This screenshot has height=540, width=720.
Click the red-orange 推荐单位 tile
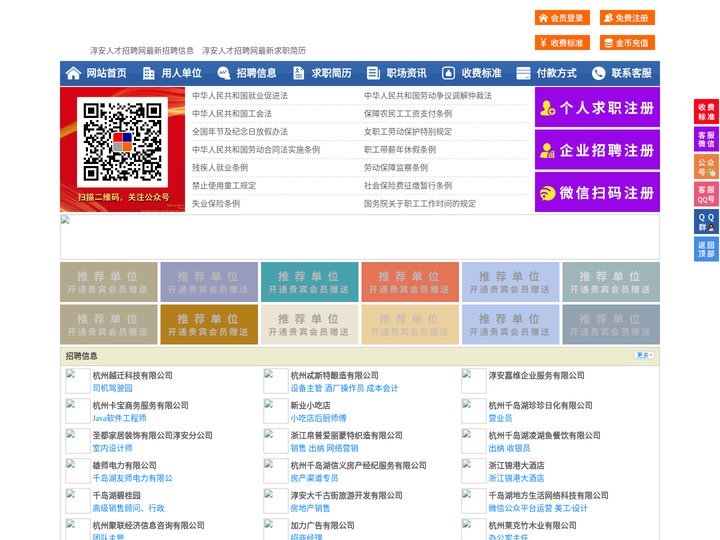[410, 282]
